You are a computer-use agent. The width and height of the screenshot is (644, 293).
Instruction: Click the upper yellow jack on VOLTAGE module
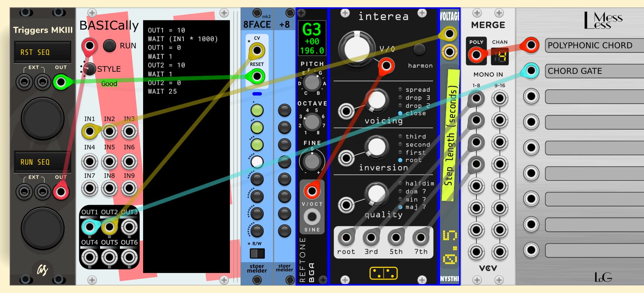click(x=449, y=33)
